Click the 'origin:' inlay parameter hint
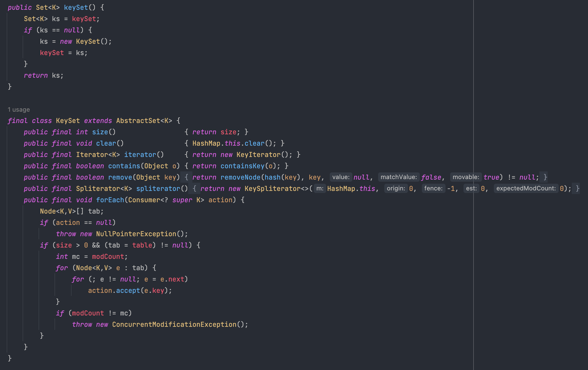This screenshot has height=370, width=588. (x=396, y=189)
